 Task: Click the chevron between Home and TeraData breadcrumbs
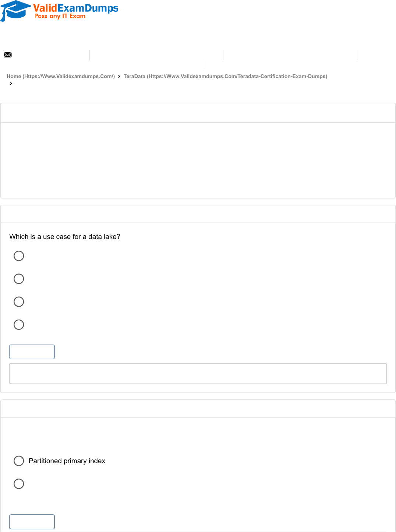coord(119,77)
